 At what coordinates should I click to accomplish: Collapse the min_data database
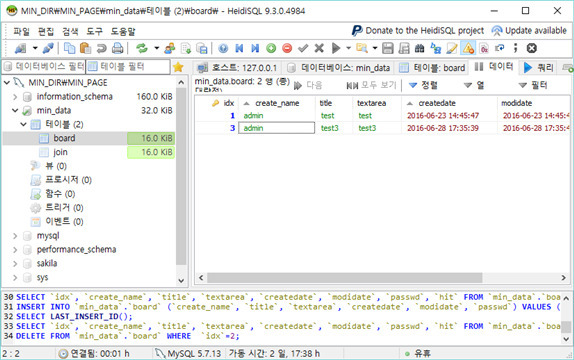click(x=15, y=111)
